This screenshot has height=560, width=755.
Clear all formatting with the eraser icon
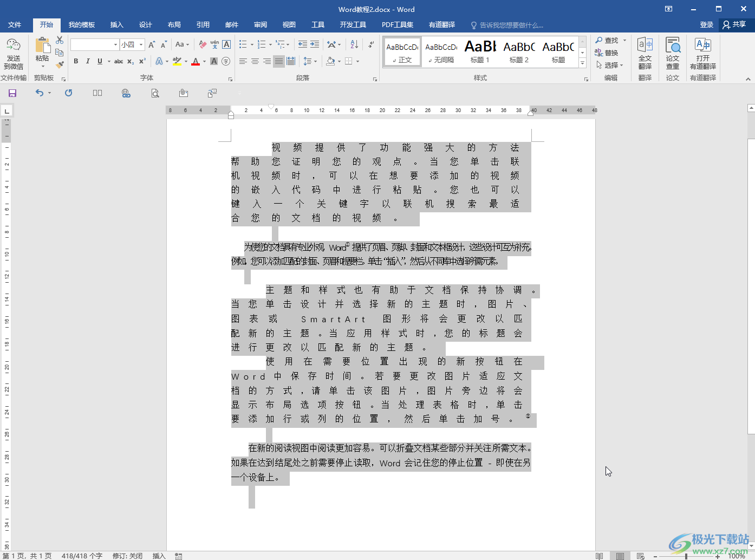(203, 44)
